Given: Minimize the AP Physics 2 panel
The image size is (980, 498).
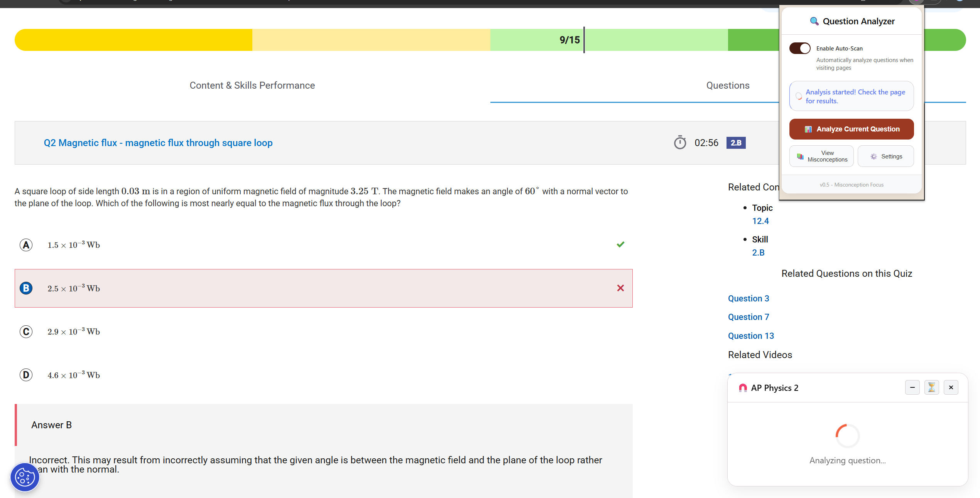Looking at the screenshot, I should click(x=912, y=387).
